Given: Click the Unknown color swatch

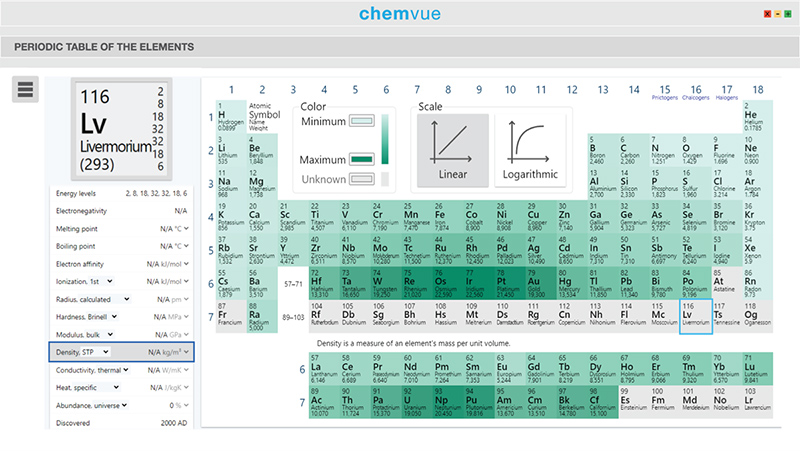Looking at the screenshot, I should click(362, 179).
